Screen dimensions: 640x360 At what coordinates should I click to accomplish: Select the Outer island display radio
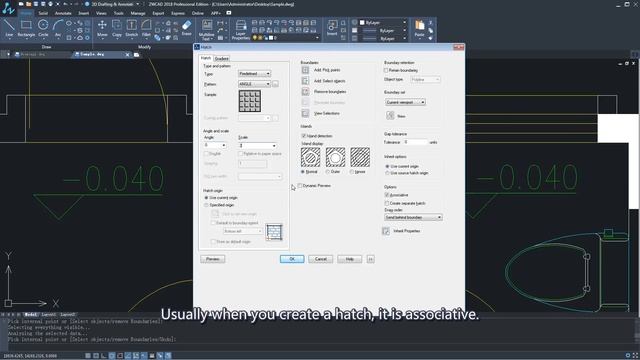[x=328, y=172]
